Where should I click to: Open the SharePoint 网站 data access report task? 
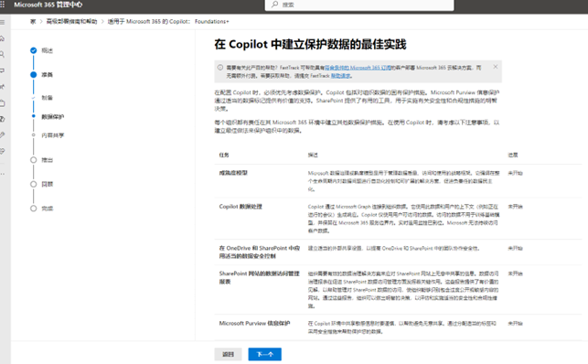(260, 277)
